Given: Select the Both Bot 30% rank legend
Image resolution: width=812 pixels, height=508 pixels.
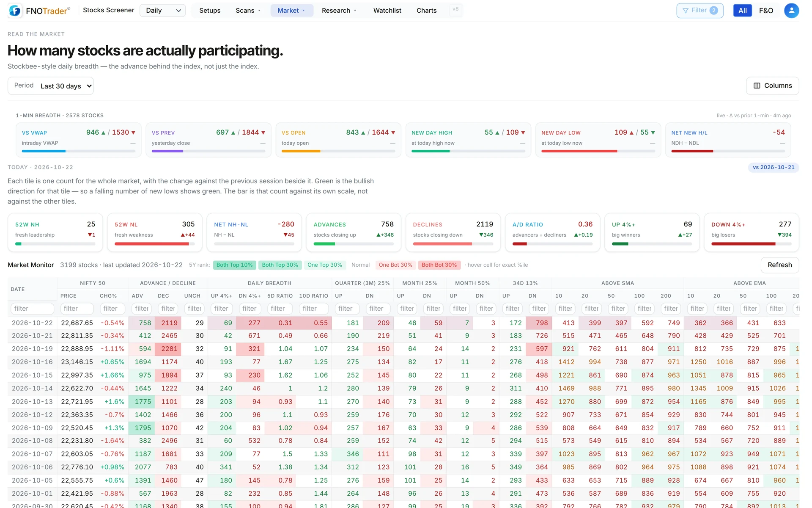Looking at the screenshot, I should point(439,265).
